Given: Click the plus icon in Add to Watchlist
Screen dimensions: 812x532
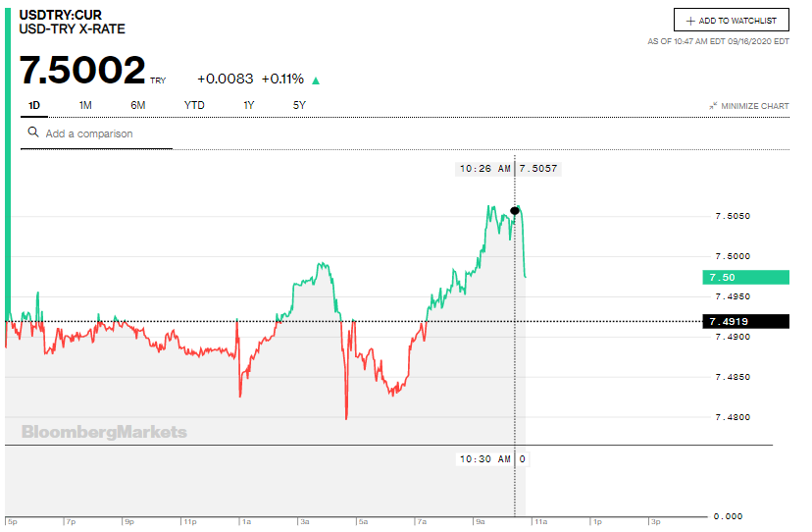Looking at the screenshot, I should (x=690, y=21).
